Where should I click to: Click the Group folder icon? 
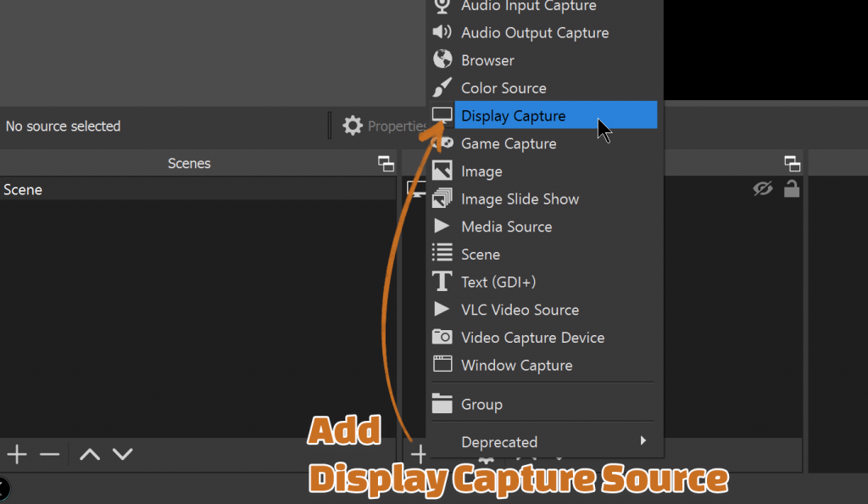pyautogui.click(x=442, y=404)
